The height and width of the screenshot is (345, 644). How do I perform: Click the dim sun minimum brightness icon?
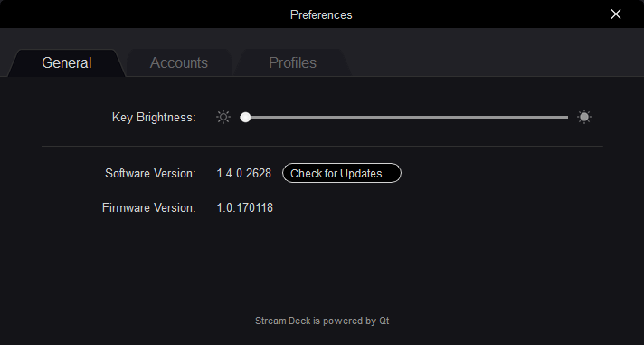pyautogui.click(x=223, y=117)
